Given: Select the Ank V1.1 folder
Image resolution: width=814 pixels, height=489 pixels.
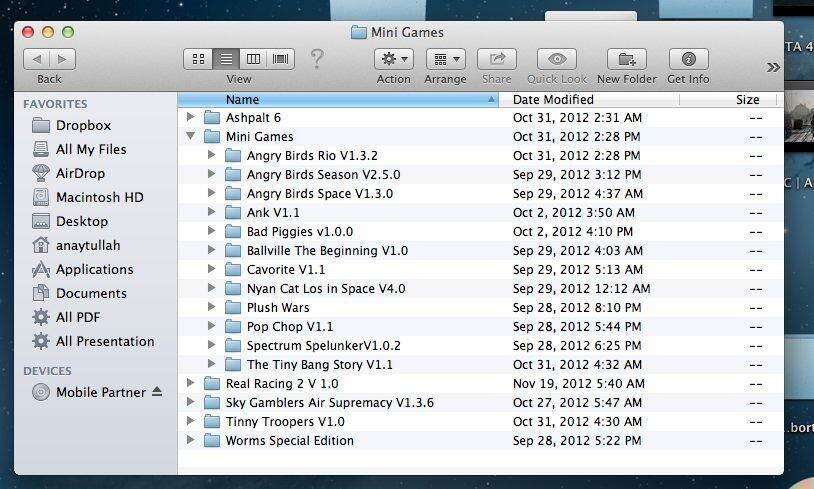Looking at the screenshot, I should pos(273,213).
